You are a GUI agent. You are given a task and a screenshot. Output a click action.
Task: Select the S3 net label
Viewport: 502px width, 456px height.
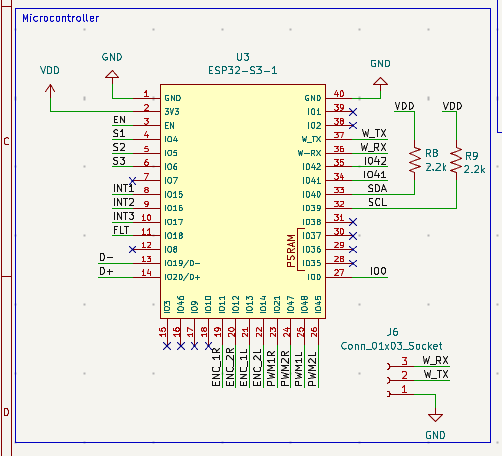(119, 161)
